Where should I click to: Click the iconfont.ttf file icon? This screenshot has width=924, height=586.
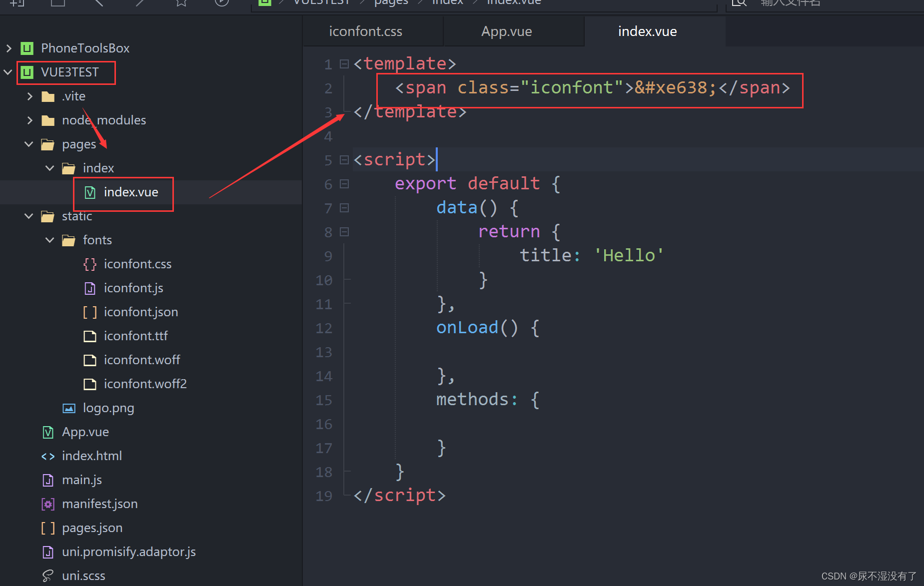click(90, 336)
